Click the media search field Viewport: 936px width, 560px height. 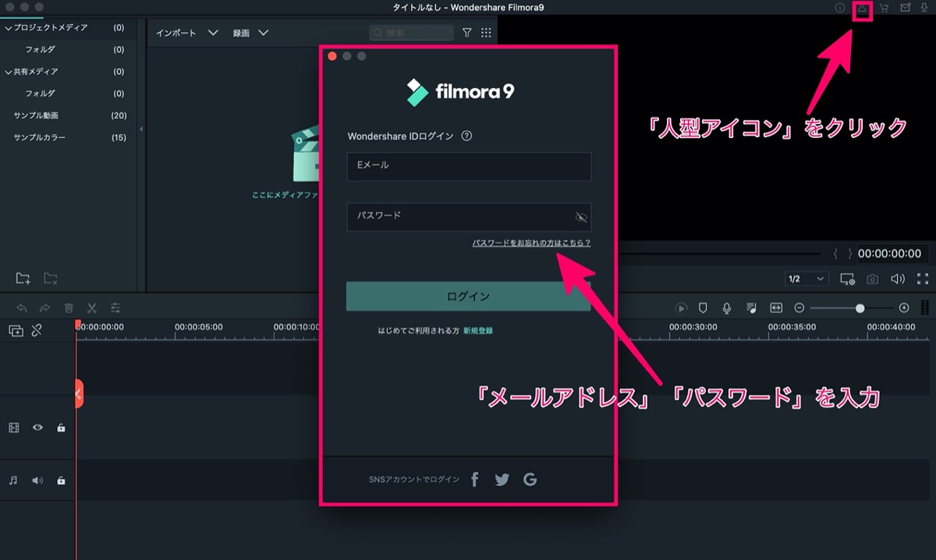(411, 33)
